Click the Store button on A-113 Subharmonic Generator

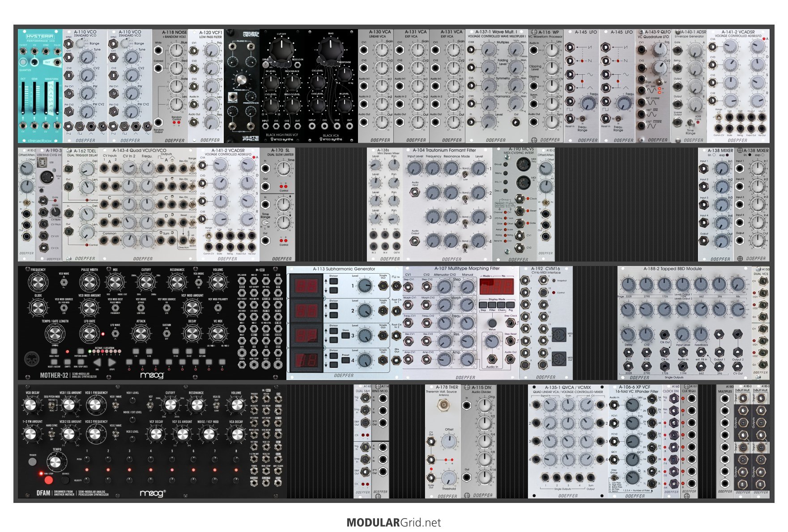345,335
